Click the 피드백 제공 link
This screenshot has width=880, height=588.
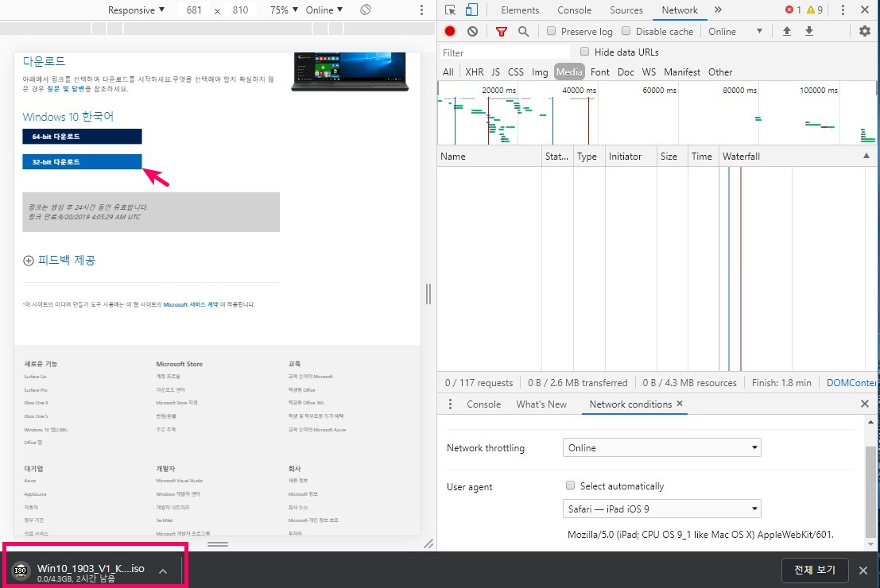tap(66, 261)
